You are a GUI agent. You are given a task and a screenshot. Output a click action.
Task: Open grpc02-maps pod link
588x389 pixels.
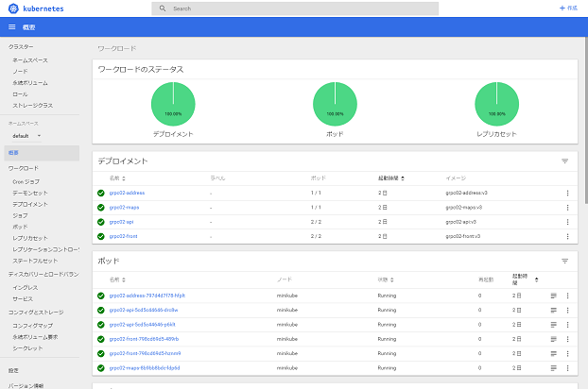tap(145, 368)
